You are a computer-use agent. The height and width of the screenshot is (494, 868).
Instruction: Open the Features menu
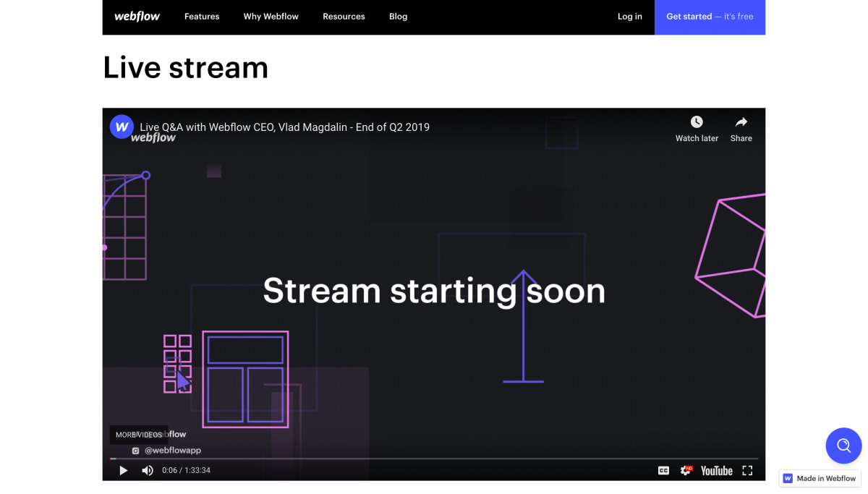(x=202, y=17)
